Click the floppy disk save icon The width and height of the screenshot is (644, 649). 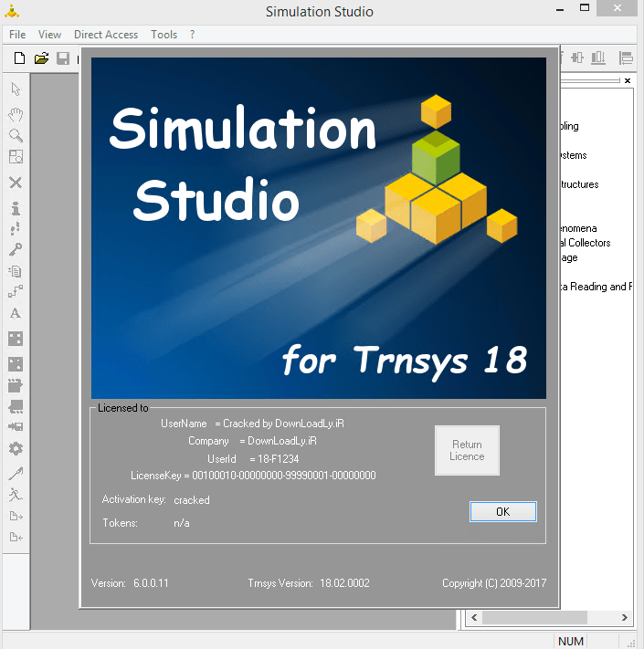pos(63,58)
